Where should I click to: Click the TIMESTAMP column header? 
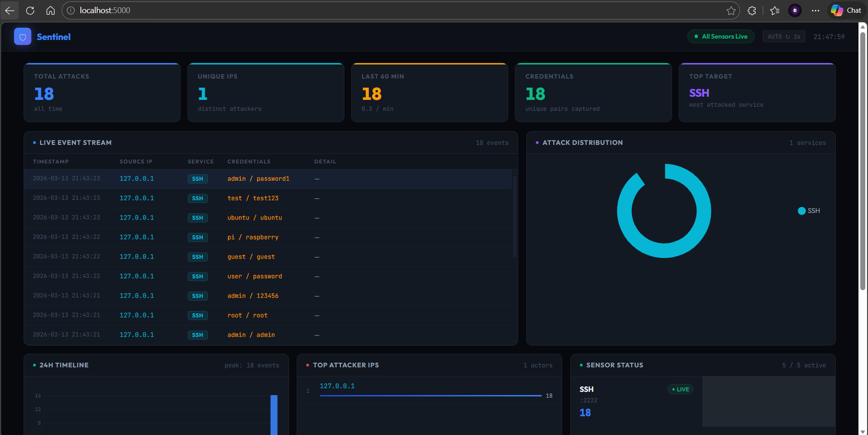point(51,162)
